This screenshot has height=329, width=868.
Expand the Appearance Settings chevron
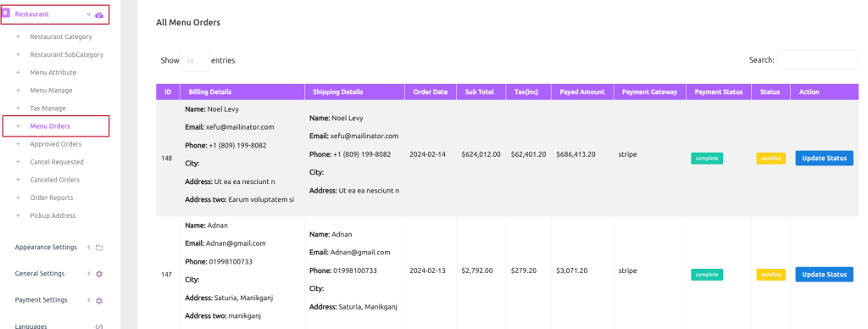(89, 247)
